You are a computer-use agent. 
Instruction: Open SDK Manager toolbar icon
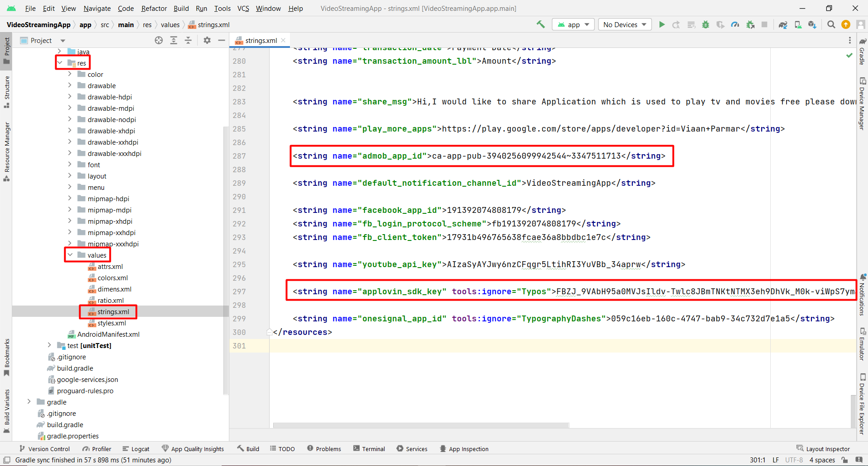[812, 24]
